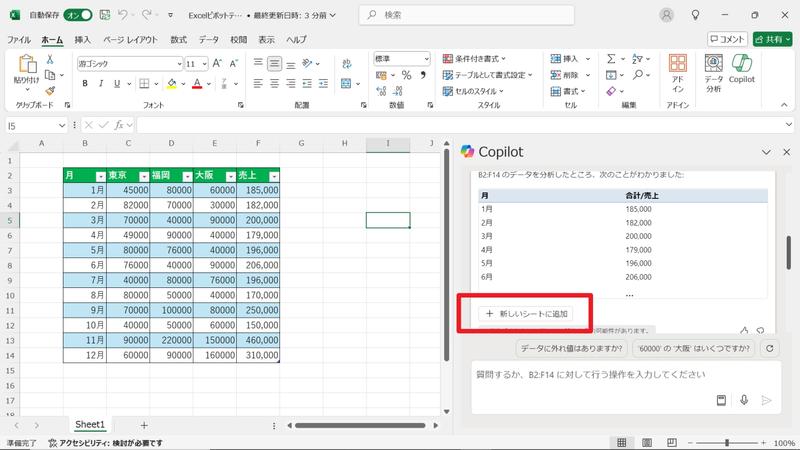Open filter dropdown for 東京 column
This screenshot has width=800, height=450.
pyautogui.click(x=144, y=176)
